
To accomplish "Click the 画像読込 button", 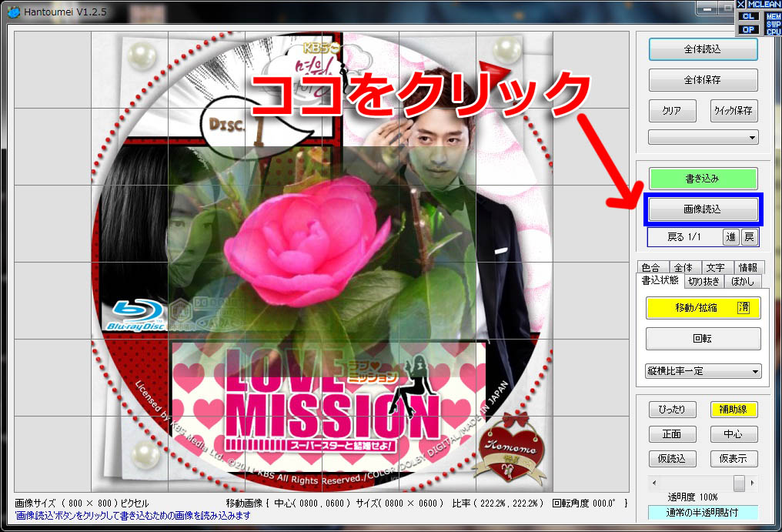I will (x=703, y=209).
